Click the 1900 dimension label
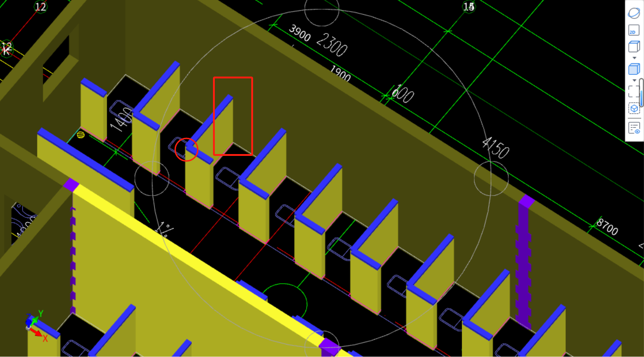The height and width of the screenshot is (357, 644). point(340,74)
